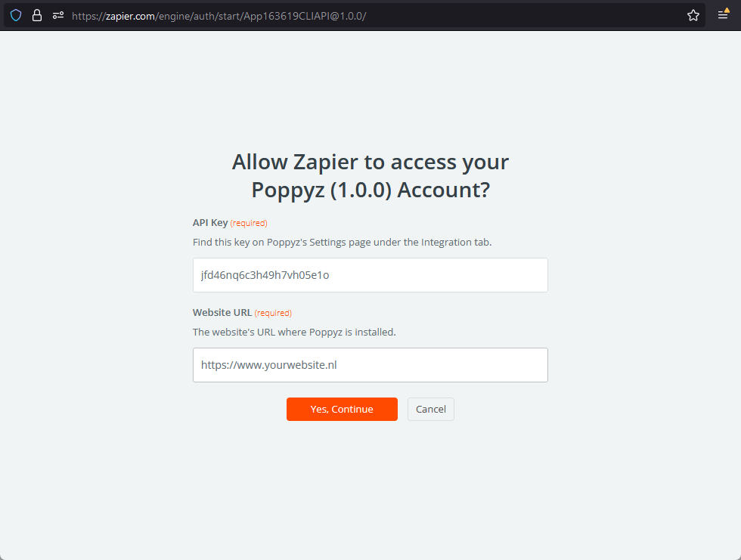Click the Cancel button
Screen dimensions: 741x560
(x=430, y=409)
